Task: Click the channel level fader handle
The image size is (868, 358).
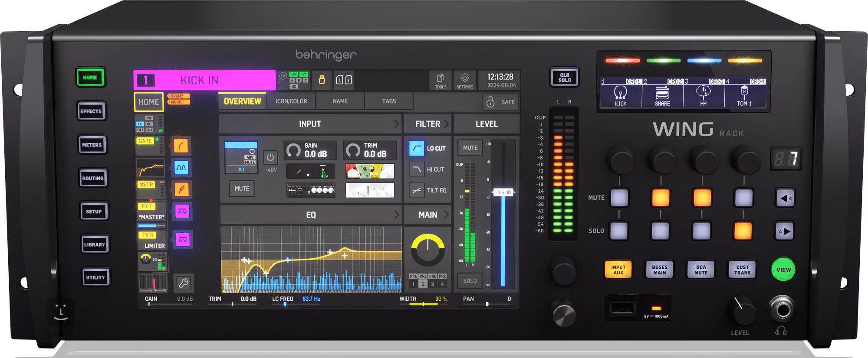Action: click(x=503, y=192)
